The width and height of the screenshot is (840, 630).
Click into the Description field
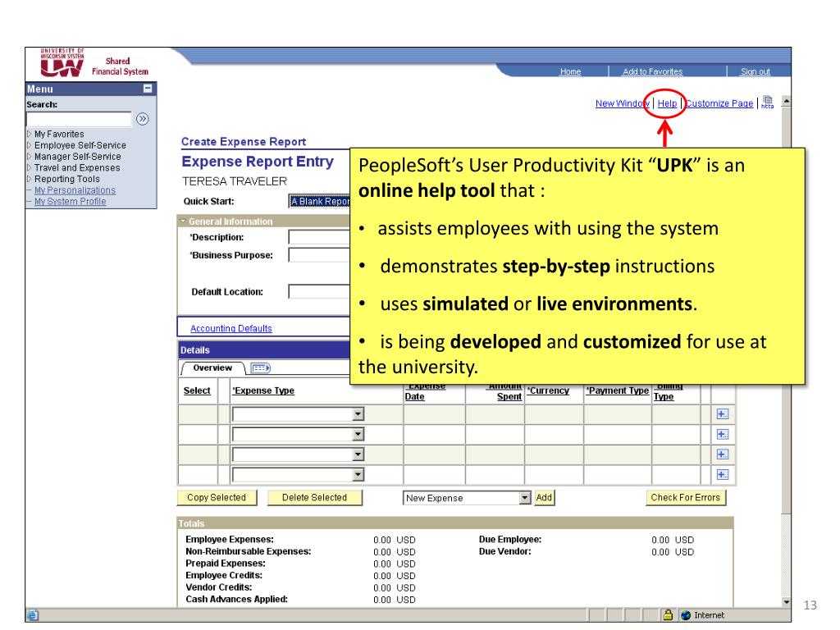tap(319, 237)
